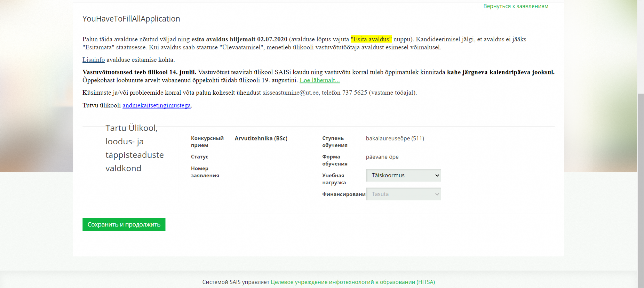Follow the 'Loe lähemalt...' link
The image size is (644, 288).
[319, 80]
